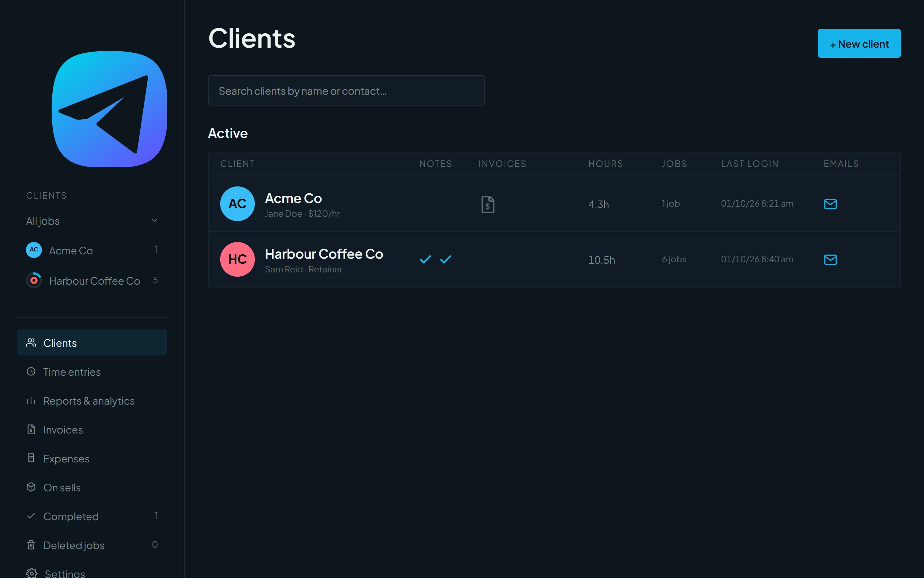
Task: Select Acme Co in sidebar client list
Action: point(92,250)
